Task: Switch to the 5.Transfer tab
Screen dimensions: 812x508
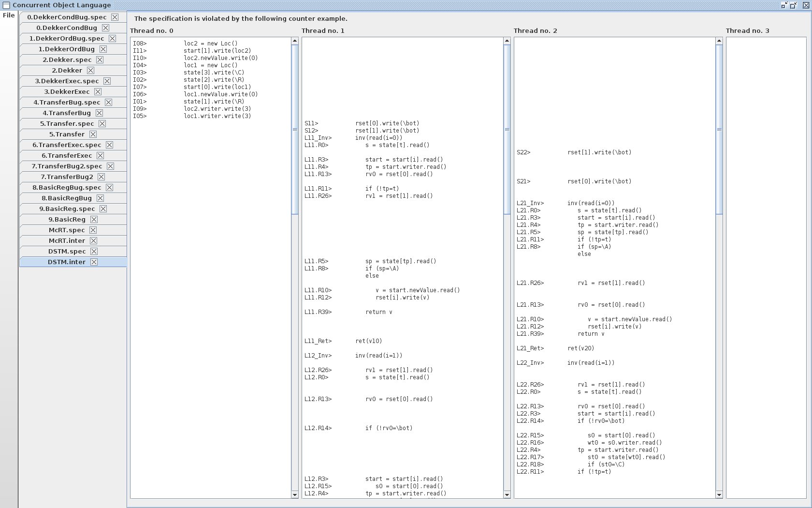Action: coord(73,134)
